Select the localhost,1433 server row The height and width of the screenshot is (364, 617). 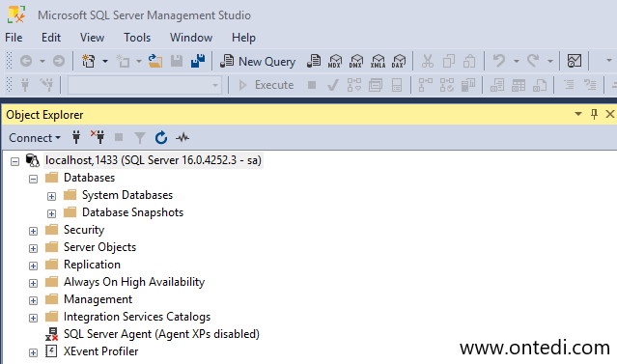[154, 160]
